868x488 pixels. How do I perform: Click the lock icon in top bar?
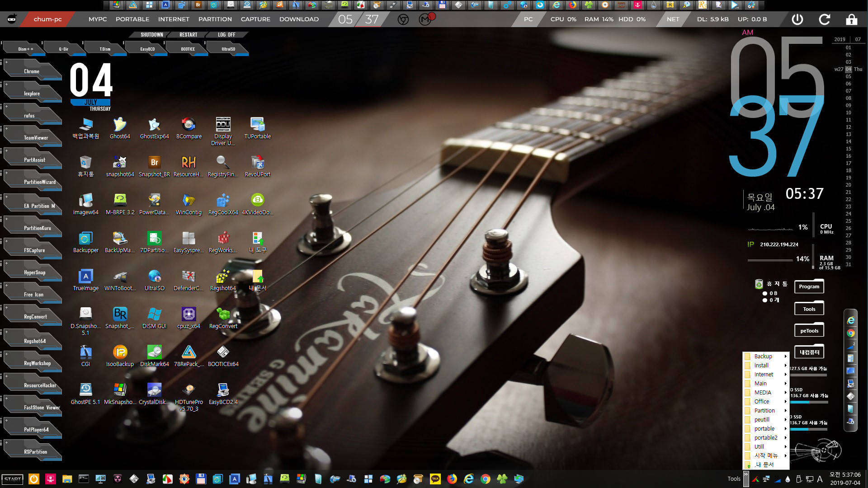pyautogui.click(x=851, y=19)
